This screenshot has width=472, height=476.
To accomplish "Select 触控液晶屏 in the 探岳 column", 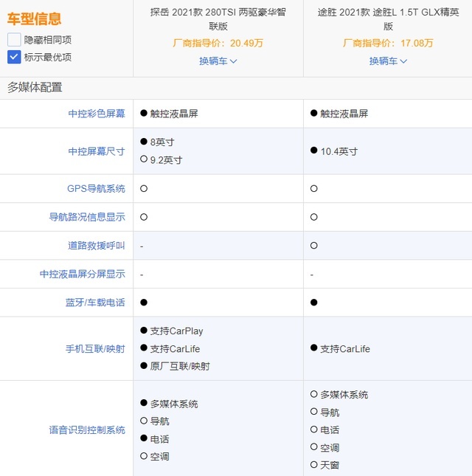I will click(174, 114).
